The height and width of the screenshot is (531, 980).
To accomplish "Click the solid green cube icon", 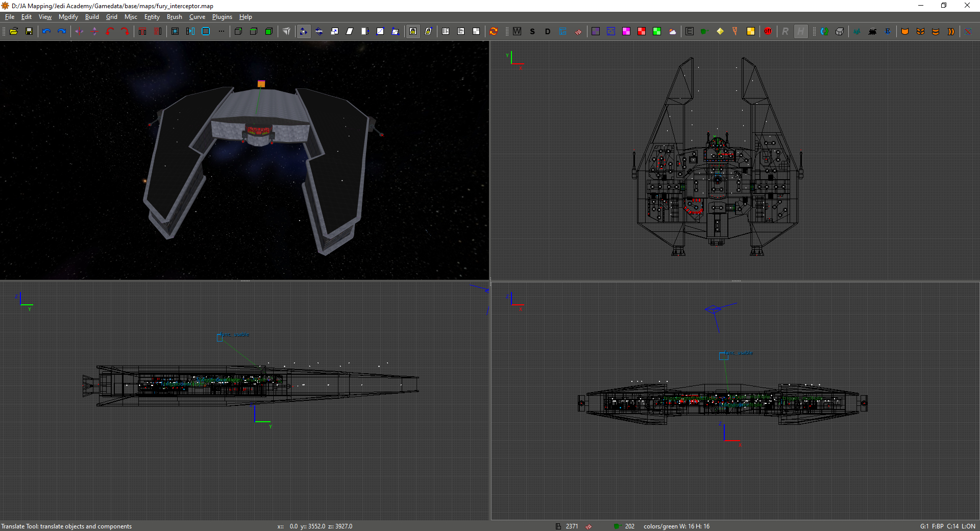I will pyautogui.click(x=269, y=31).
